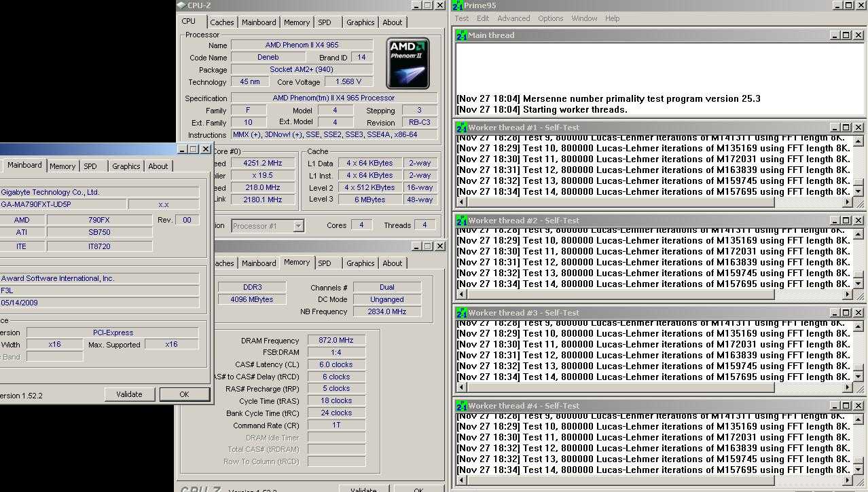Click the AMD Phenom II processor logo
This screenshot has height=492, width=868.
click(408, 63)
